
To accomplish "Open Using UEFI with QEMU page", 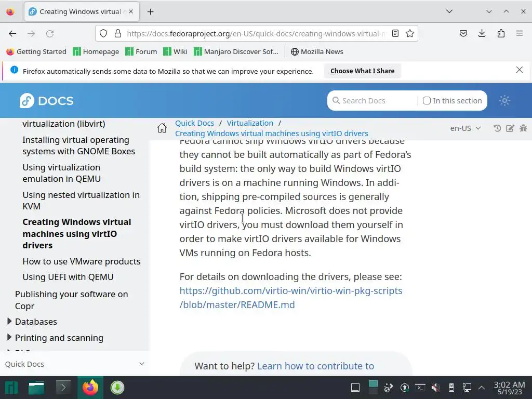I will coord(68,277).
